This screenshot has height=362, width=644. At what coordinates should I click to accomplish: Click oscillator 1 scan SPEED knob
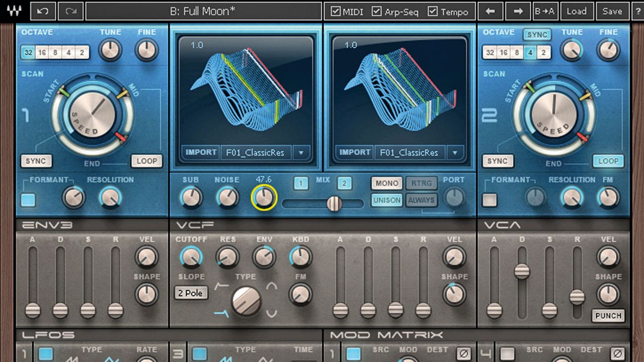click(x=93, y=115)
